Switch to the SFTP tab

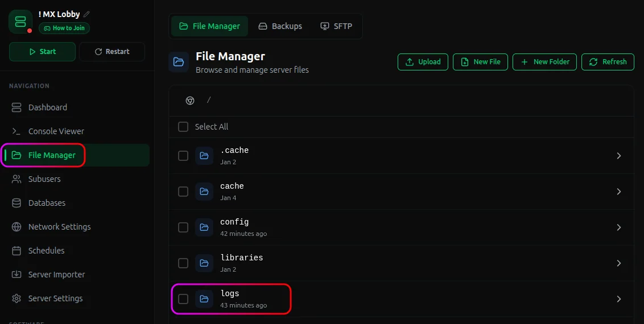[336, 26]
